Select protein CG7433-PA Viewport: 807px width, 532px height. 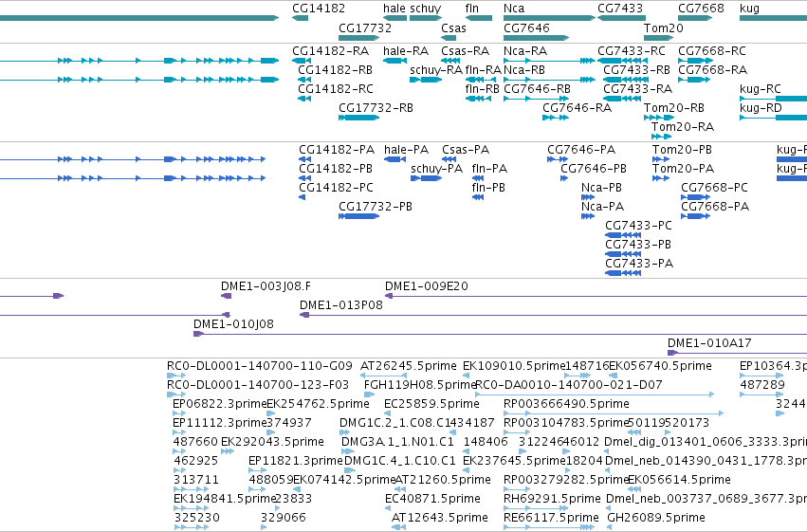[639, 264]
